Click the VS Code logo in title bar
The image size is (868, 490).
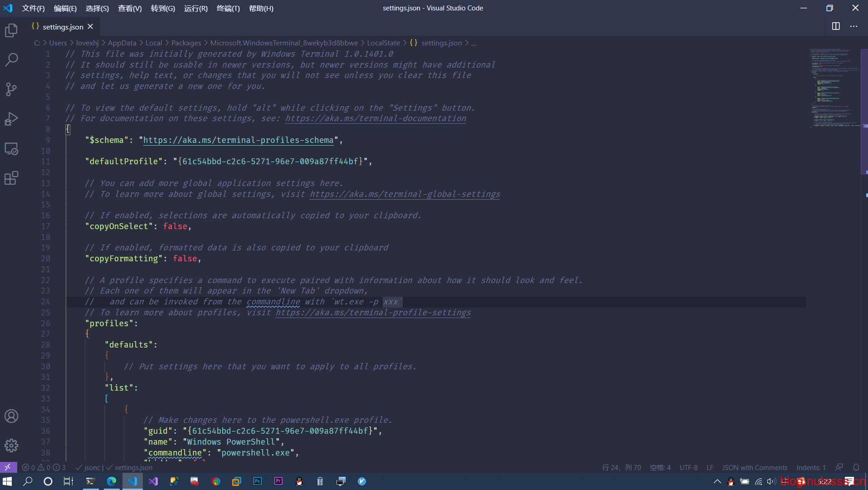pyautogui.click(x=8, y=8)
